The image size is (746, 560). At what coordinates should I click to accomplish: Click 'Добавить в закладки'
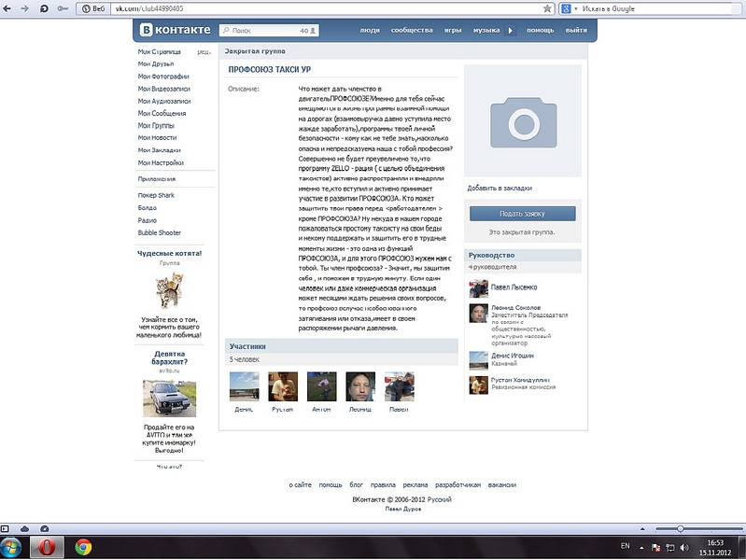[500, 188]
